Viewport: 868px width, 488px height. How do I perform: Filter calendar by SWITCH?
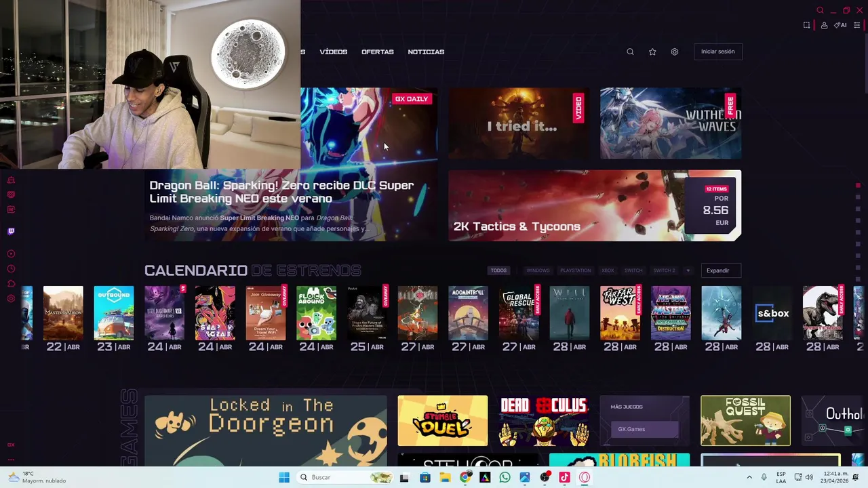coord(633,270)
